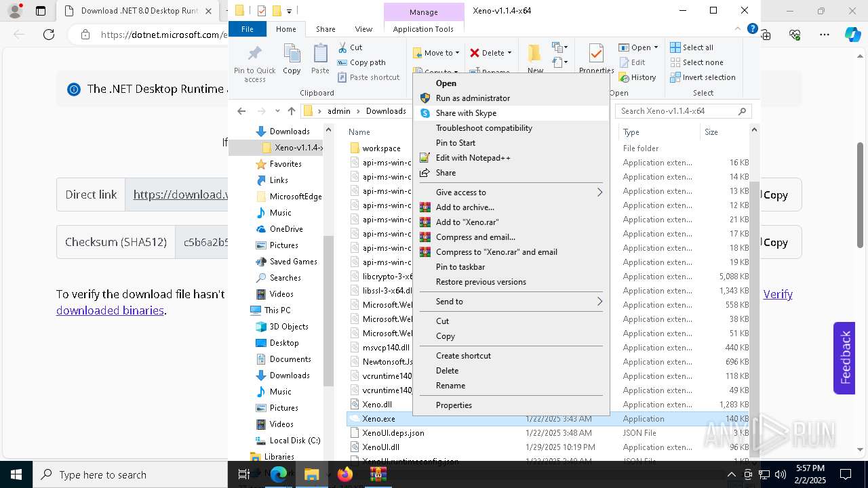This screenshot has height=488, width=868.
Task: Click the New folder icon in title bar toolbar
Action: tap(276, 11)
